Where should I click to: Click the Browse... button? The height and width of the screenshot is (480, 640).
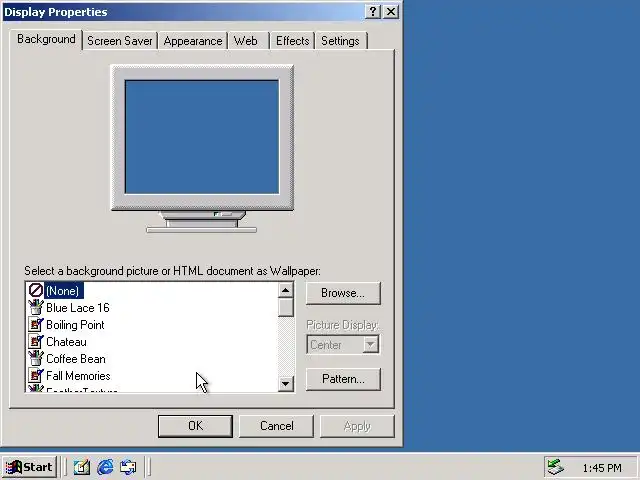tap(343, 293)
